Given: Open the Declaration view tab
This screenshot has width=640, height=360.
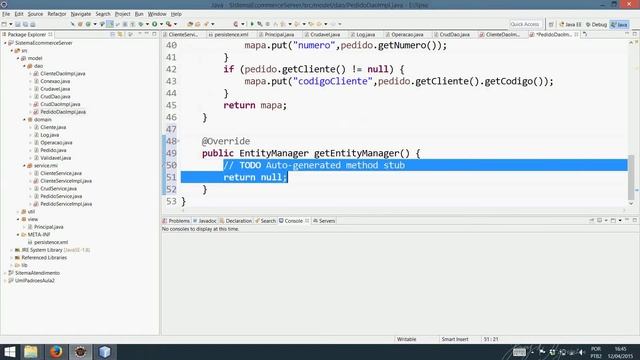Looking at the screenshot, I should [236, 221].
